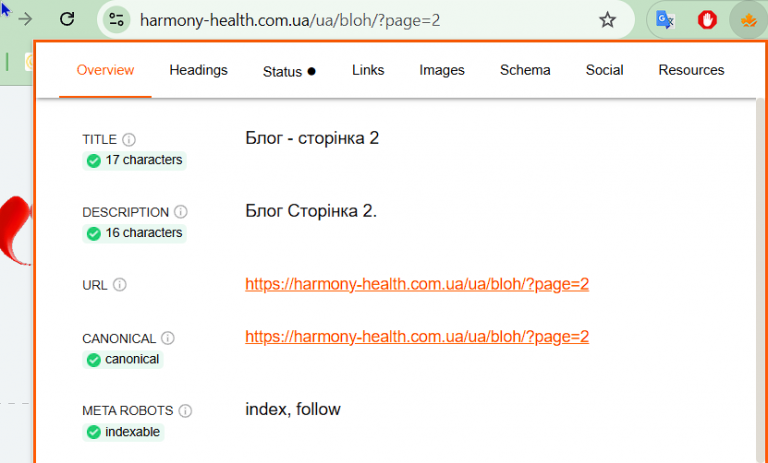Select the Schema tab
This screenshot has width=768, height=463.
click(x=525, y=70)
